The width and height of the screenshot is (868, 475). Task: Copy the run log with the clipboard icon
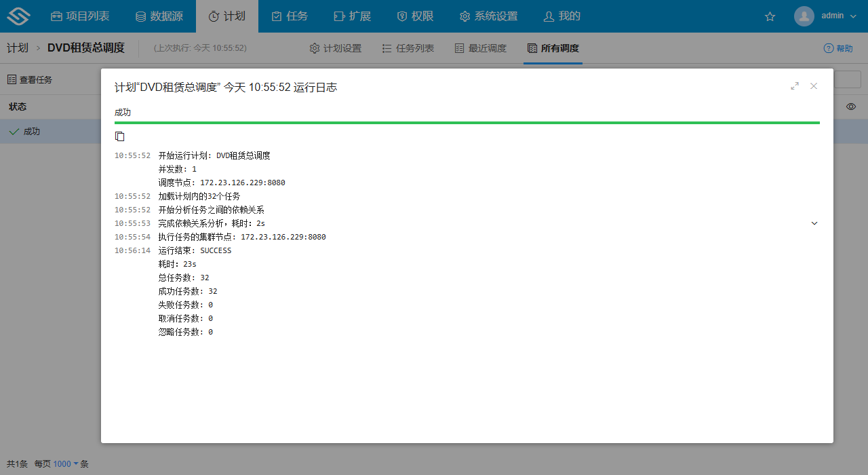120,136
